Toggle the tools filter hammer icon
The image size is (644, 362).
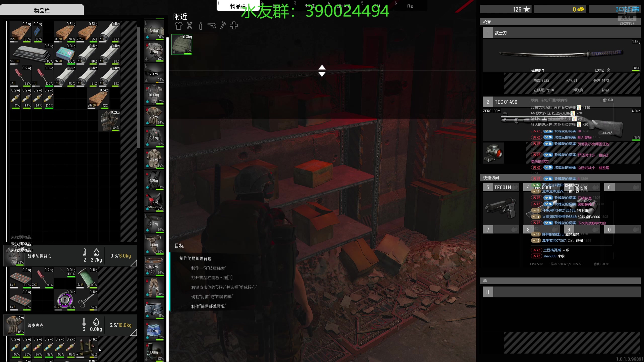[223, 26]
